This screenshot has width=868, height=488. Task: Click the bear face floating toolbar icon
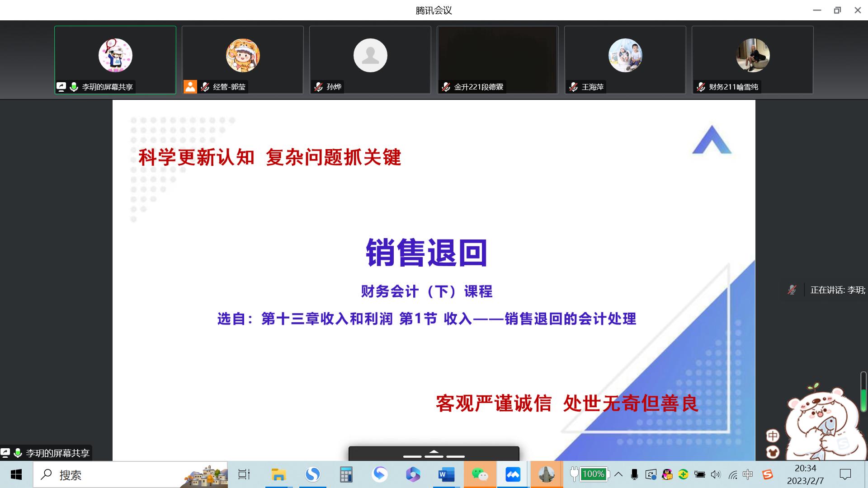773,451
